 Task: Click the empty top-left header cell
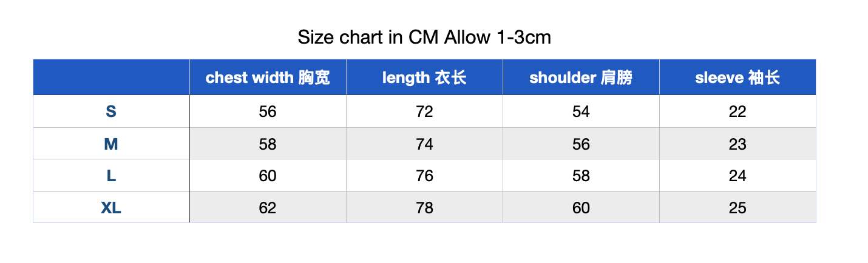click(x=111, y=77)
